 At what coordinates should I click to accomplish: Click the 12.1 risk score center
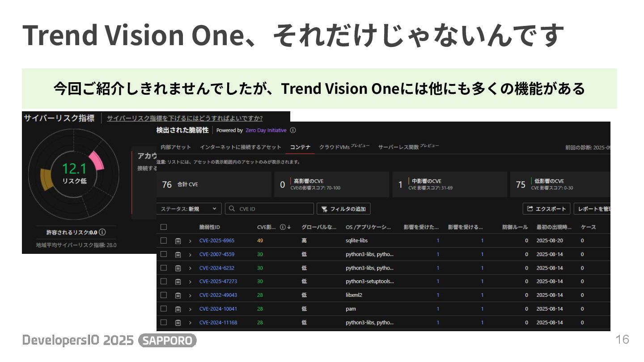pos(74,168)
